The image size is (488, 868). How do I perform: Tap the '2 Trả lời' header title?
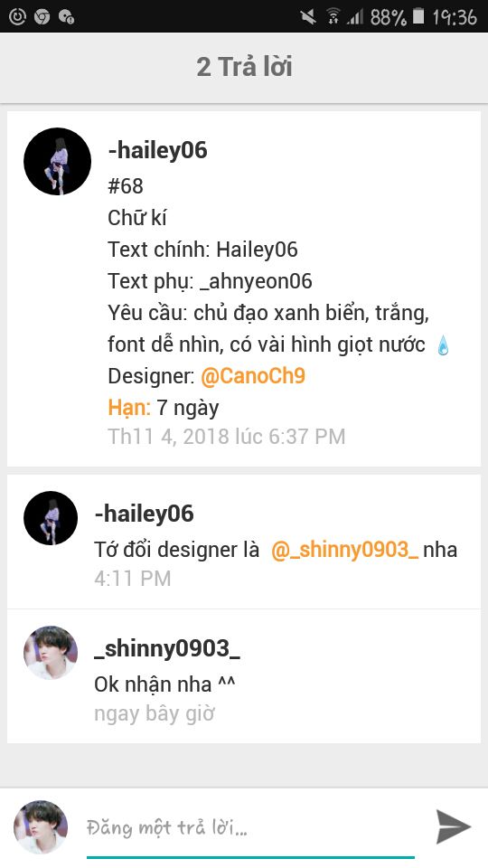click(244, 67)
